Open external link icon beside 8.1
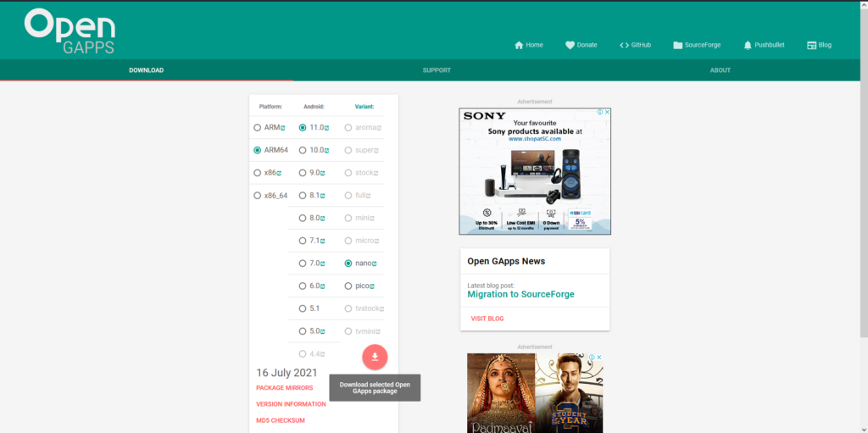Image resolution: width=868 pixels, height=433 pixels. click(x=323, y=196)
